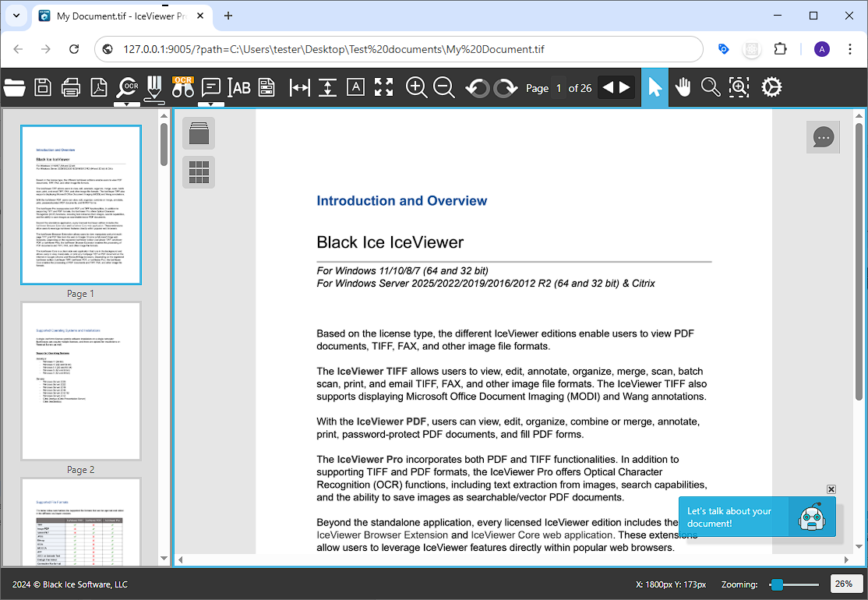Viewport: 868px width, 600px height.
Task: Fit page to width
Action: [x=299, y=87]
